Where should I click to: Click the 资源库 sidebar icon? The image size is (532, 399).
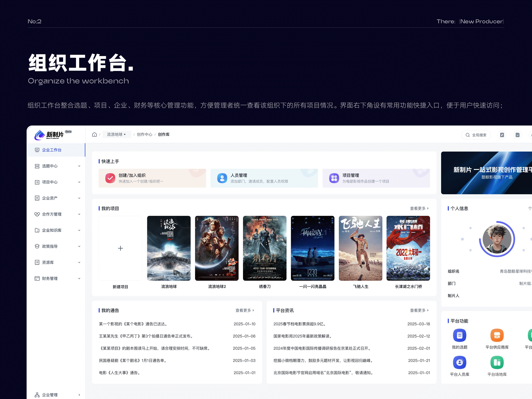(x=37, y=262)
